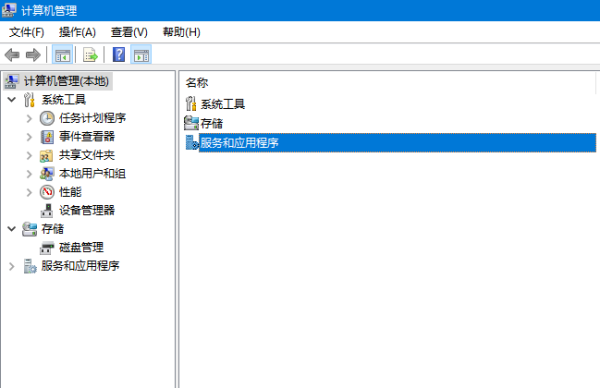The image size is (600, 388).
Task: Select 磁盘管理 label
Action: 81,247
